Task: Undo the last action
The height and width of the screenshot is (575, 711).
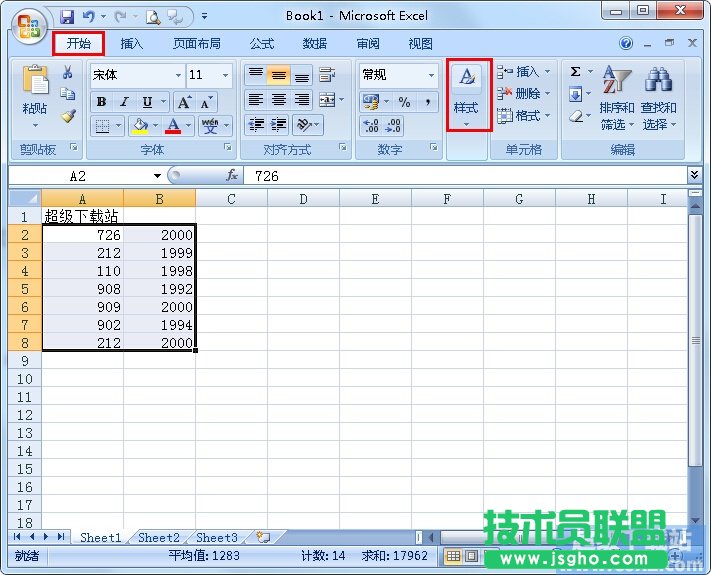Action: pyautogui.click(x=88, y=17)
